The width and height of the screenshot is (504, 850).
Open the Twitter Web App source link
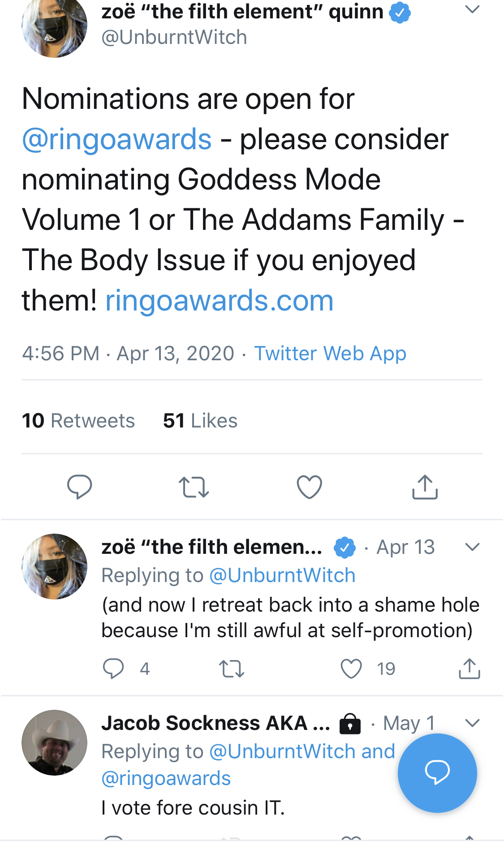click(330, 354)
